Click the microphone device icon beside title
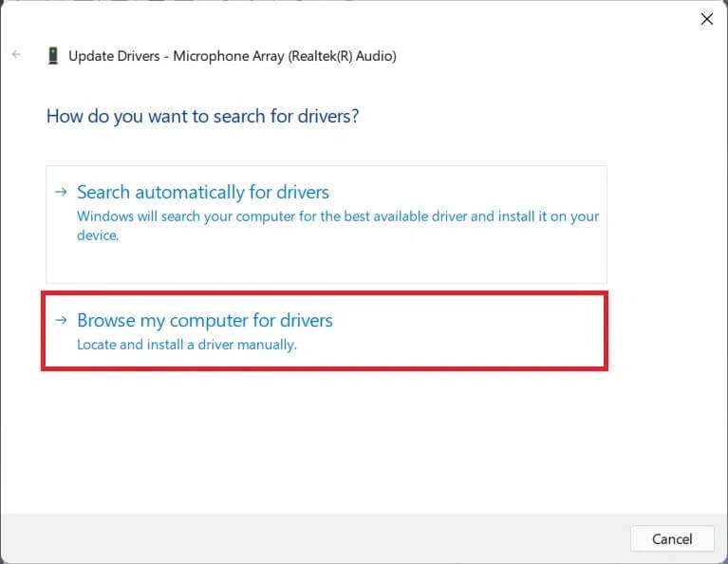Viewport: 728px width, 564px height. [x=53, y=56]
